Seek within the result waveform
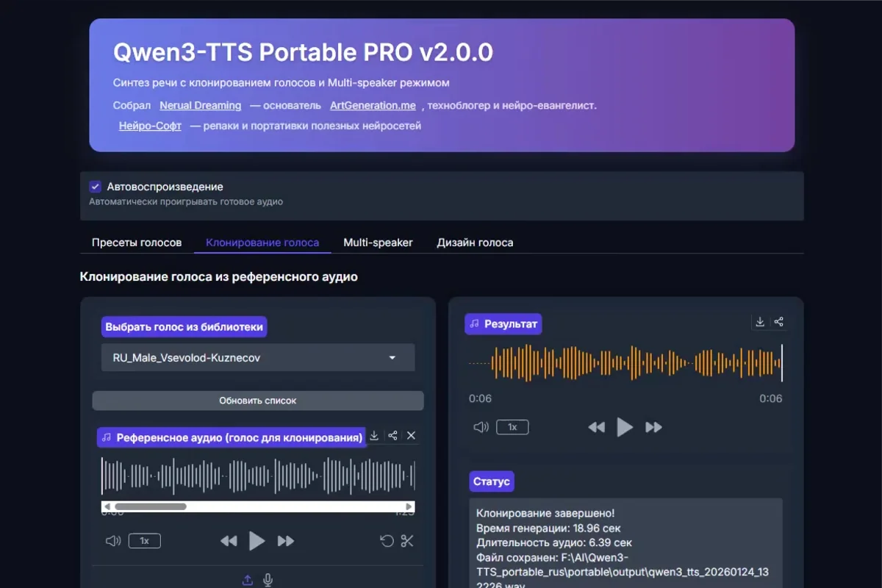 pyautogui.click(x=625, y=363)
